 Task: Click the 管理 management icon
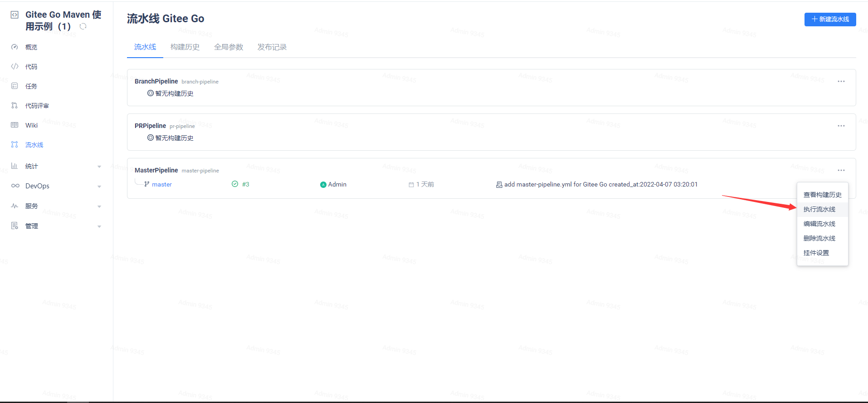(15, 226)
